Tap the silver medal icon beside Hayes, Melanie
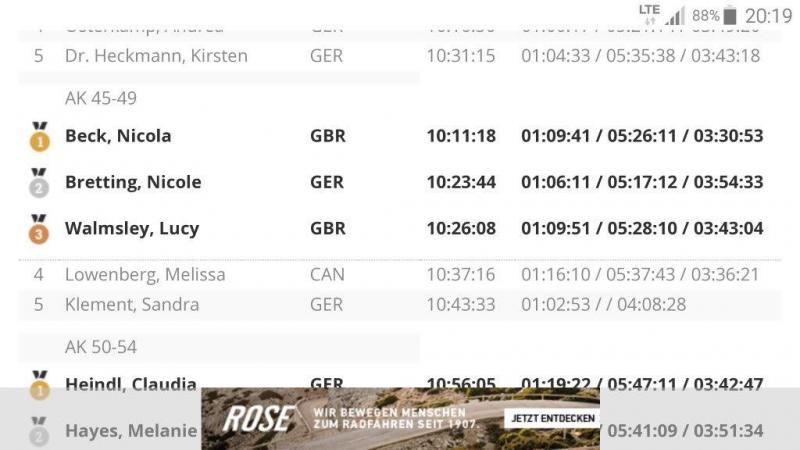Viewport: 800px width, 450px height. (x=39, y=431)
